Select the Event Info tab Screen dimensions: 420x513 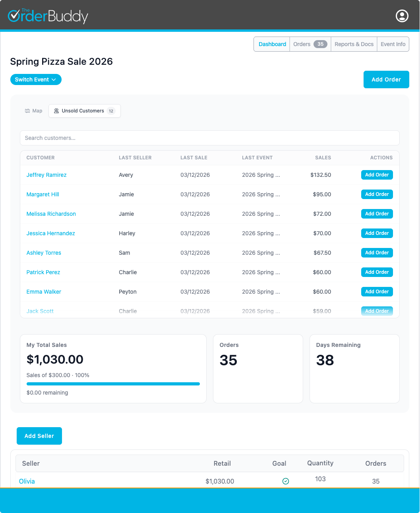point(393,44)
